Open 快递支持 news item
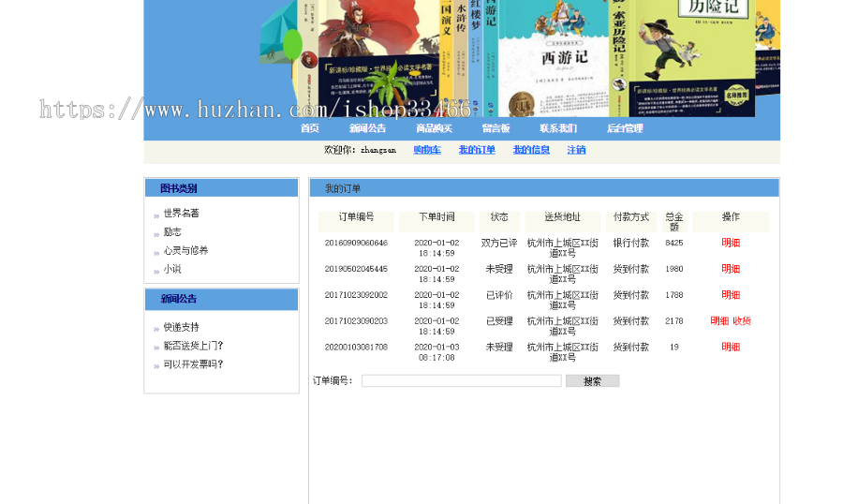 click(181, 327)
